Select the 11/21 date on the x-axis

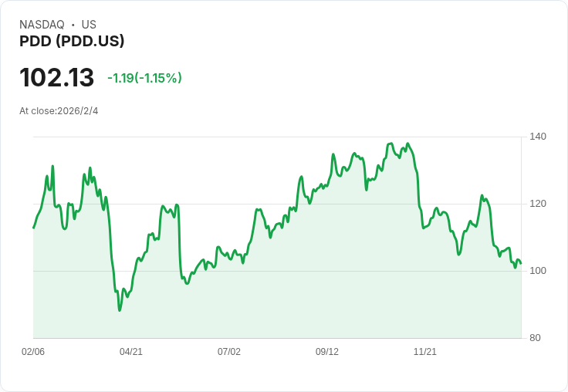coord(425,352)
